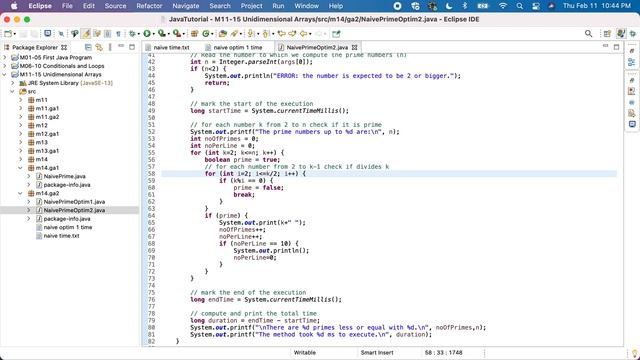Expand the M01-05 First Java Program project
This screenshot has height=360, width=640.
coord(5,57)
